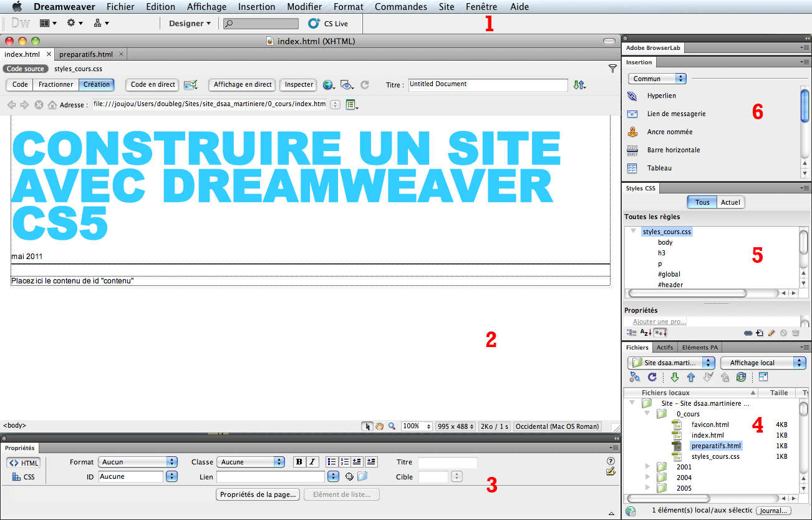Open the Insertion menu
This screenshot has height=520, width=812.
pos(256,7)
